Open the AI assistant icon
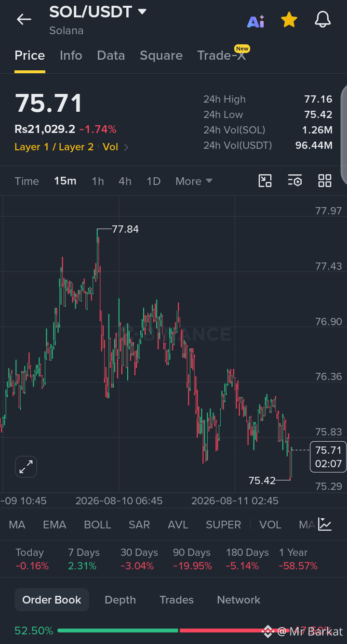Image resolution: width=347 pixels, height=644 pixels. [x=256, y=21]
